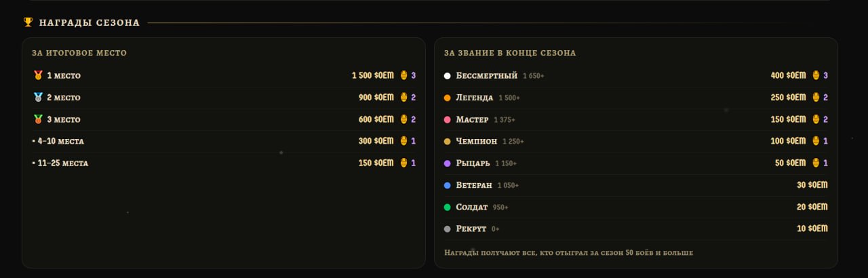Click the За итоговое место panel heading

(79, 53)
